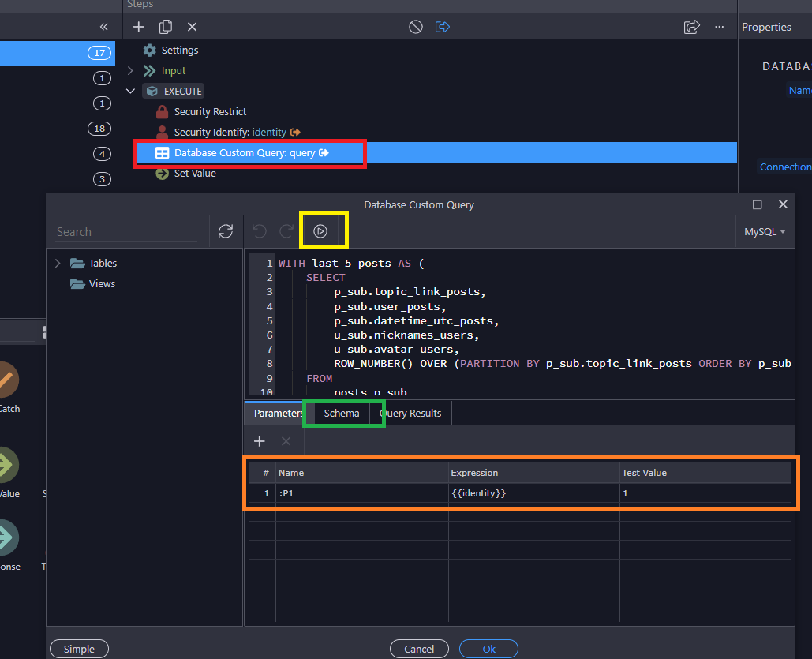Add a new query parameter
Screen dimensions: 812x659
tap(260, 441)
